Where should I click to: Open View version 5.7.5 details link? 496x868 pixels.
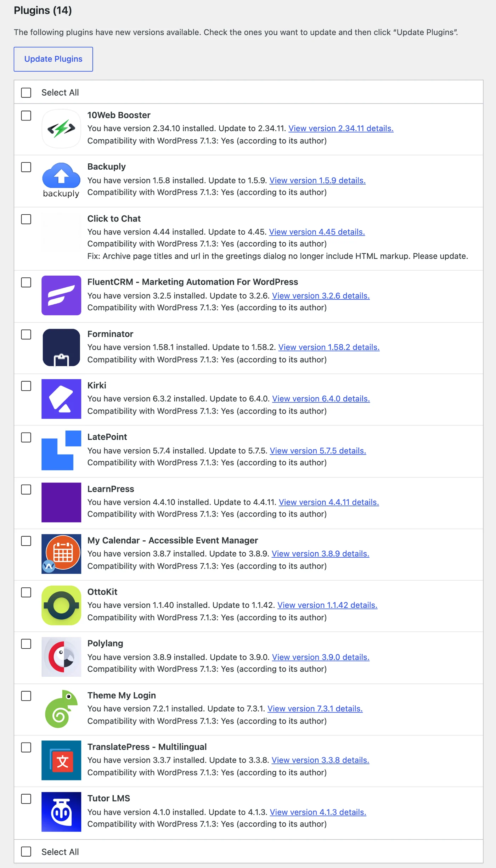pos(318,451)
